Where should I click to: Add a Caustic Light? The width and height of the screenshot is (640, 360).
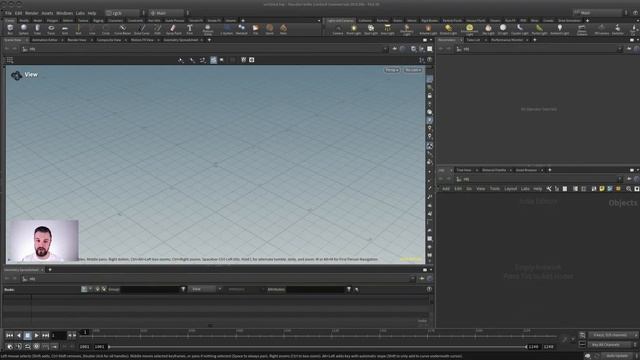coord(520,29)
